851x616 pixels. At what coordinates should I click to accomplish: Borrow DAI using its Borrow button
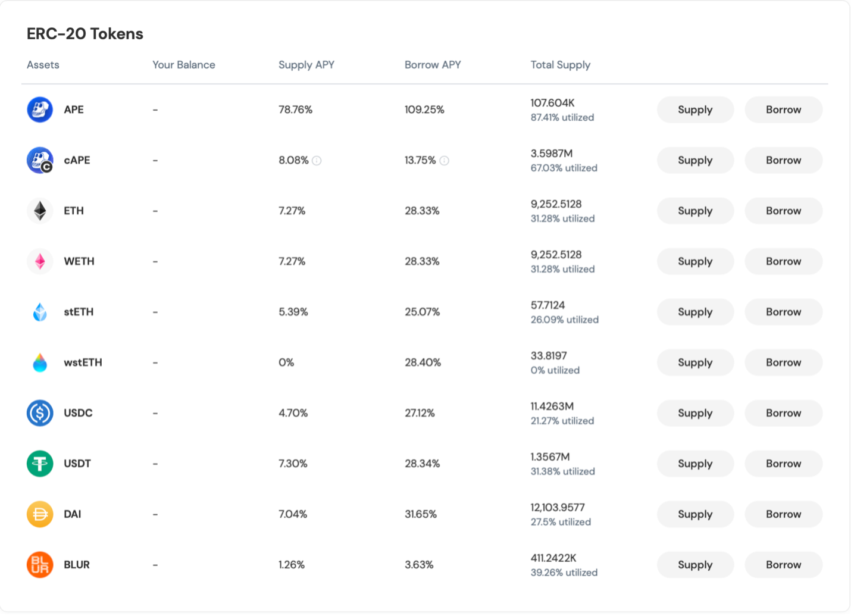point(783,514)
